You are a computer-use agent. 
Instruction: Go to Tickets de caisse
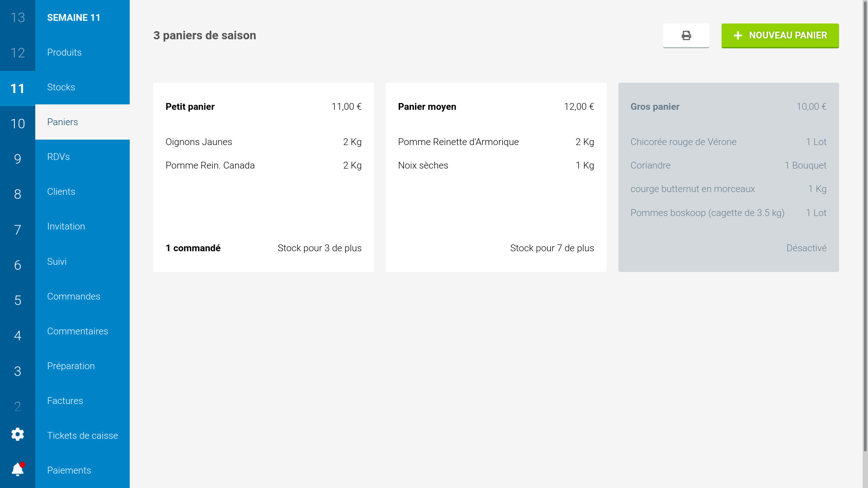[x=82, y=436]
